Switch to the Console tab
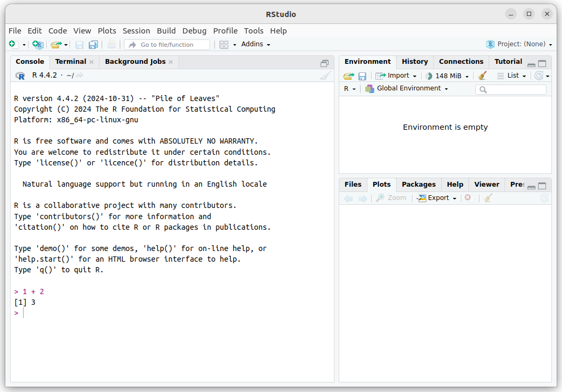The height and width of the screenshot is (392, 562). point(30,62)
